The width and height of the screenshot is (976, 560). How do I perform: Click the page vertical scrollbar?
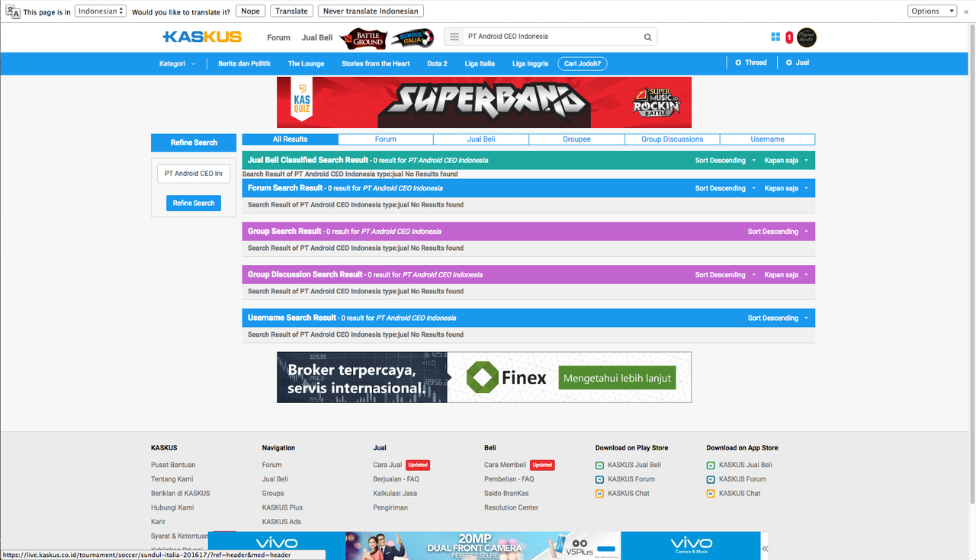(971, 263)
